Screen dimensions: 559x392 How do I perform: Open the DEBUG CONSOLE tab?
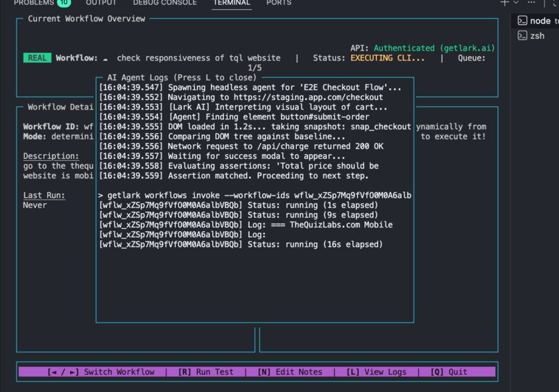click(164, 3)
